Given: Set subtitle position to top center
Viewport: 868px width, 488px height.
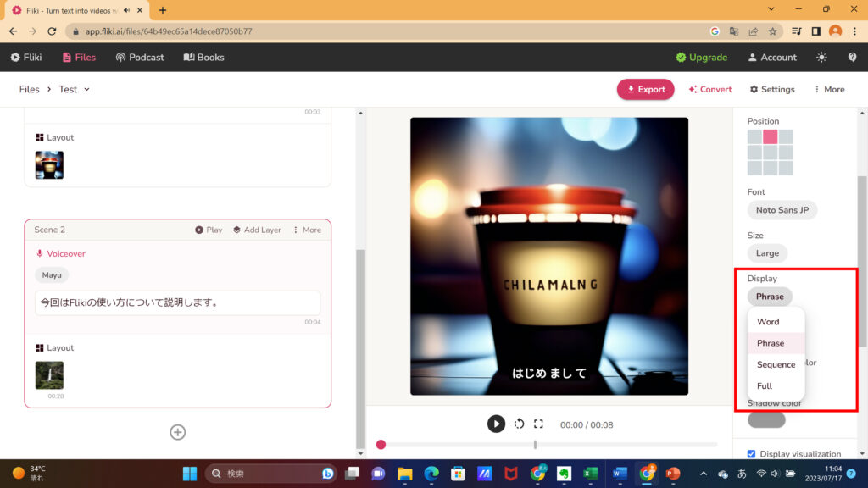Looking at the screenshot, I should point(770,136).
